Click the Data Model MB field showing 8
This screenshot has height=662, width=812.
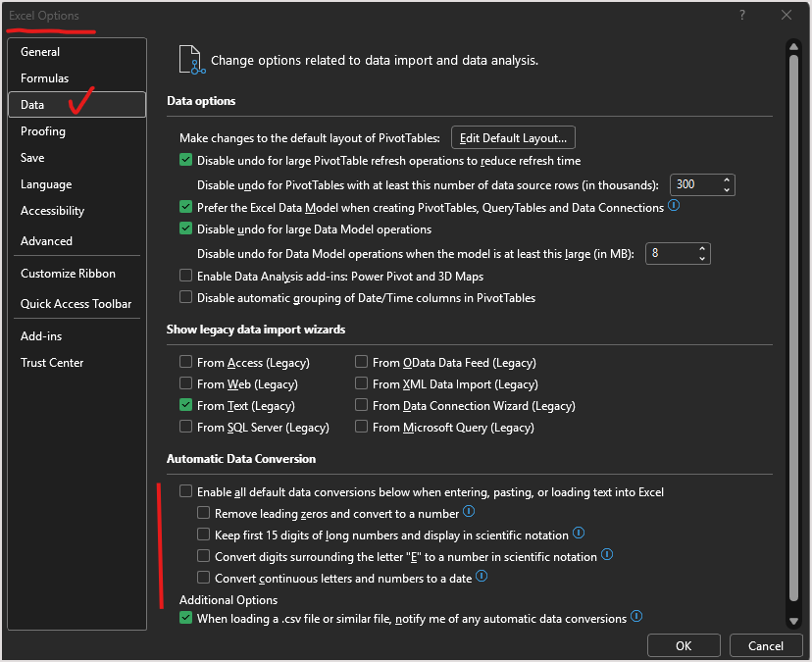tap(672, 253)
